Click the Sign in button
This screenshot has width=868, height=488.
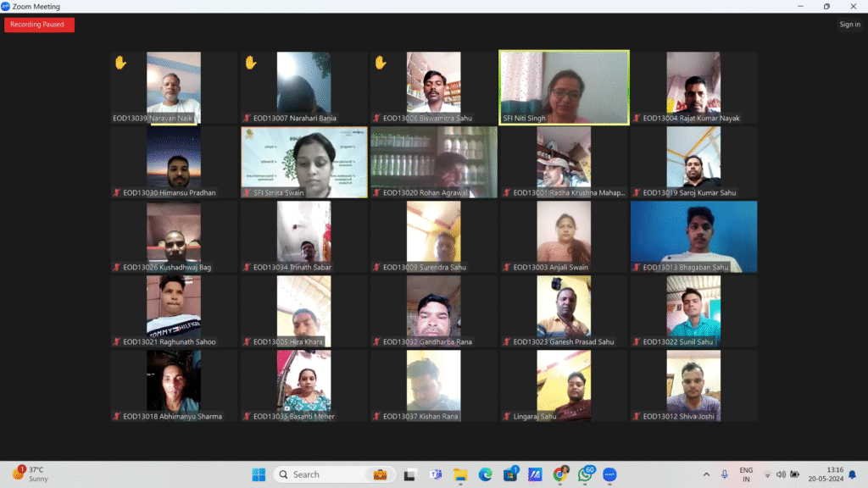[849, 25]
